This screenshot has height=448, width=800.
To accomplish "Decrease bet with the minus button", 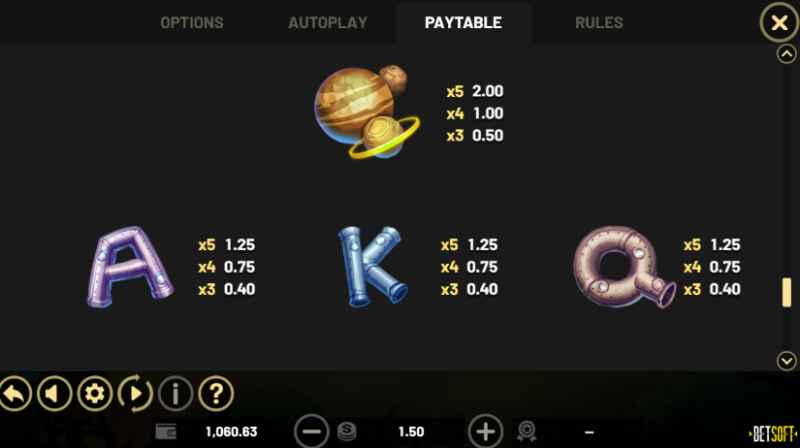I will 311,432.
